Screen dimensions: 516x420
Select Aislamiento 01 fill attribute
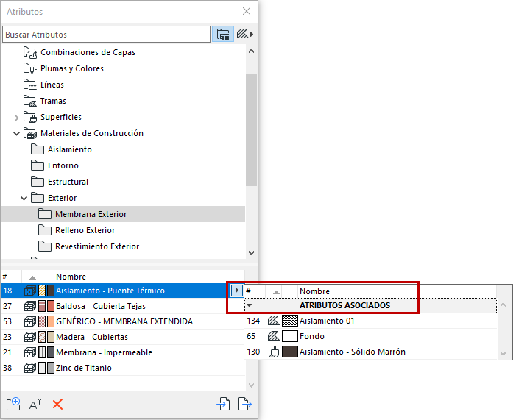[x=371, y=321]
